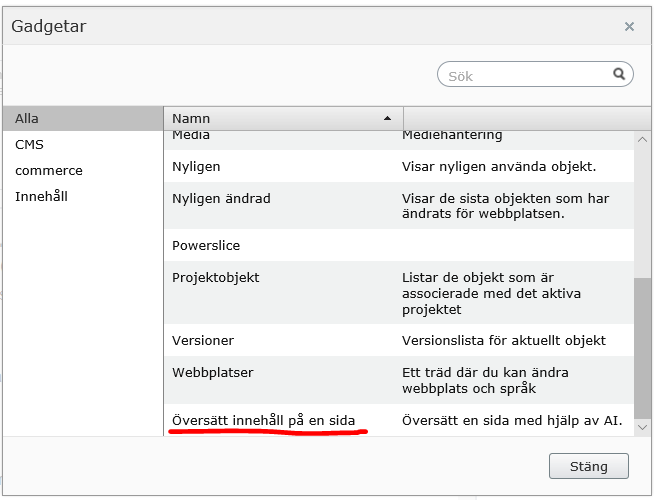
Task: Click the empty description column header
Action: pyautogui.click(x=516, y=118)
